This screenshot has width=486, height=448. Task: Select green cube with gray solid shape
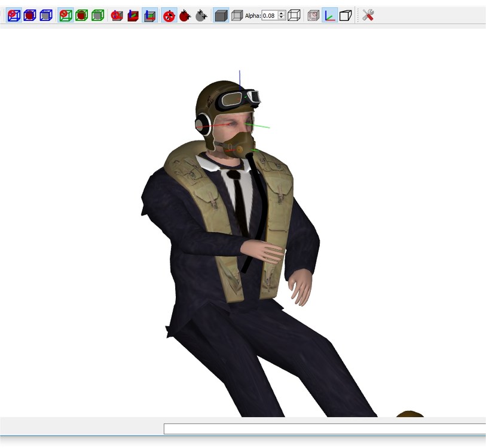[97, 15]
